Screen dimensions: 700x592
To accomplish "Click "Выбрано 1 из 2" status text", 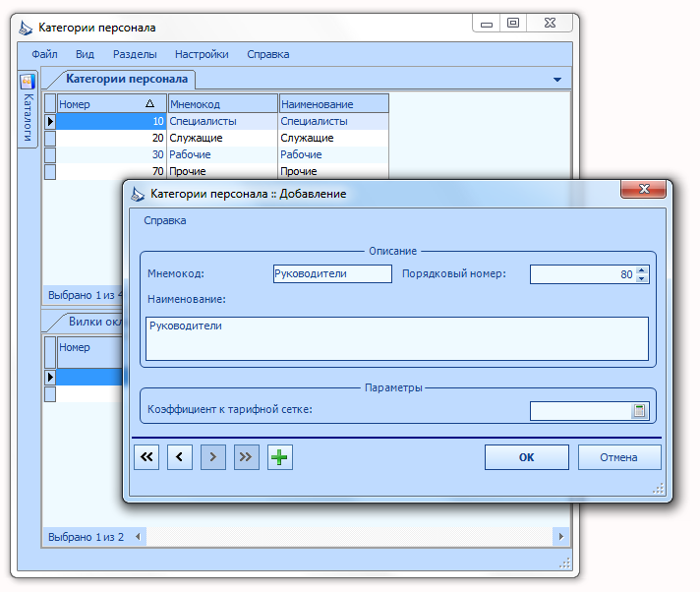I will tap(86, 537).
